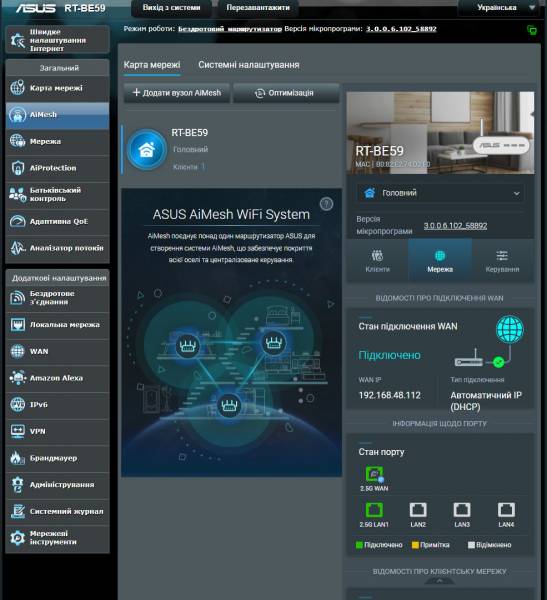Click the Вихід з системи button

pyautogui.click(x=171, y=8)
